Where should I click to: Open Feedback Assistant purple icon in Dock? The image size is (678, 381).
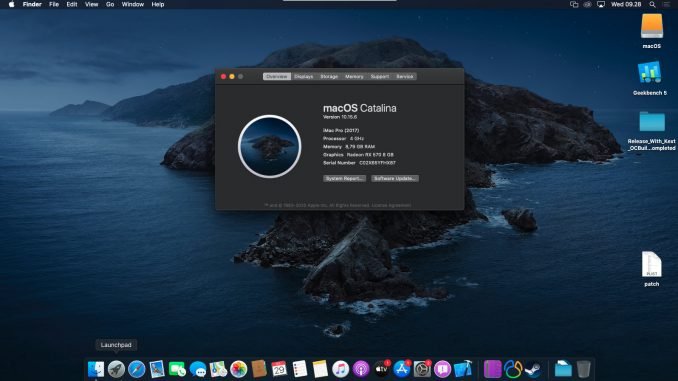point(442,369)
